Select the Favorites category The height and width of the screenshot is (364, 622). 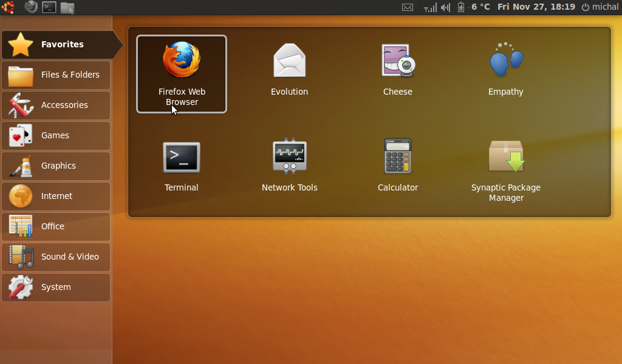coord(61,44)
